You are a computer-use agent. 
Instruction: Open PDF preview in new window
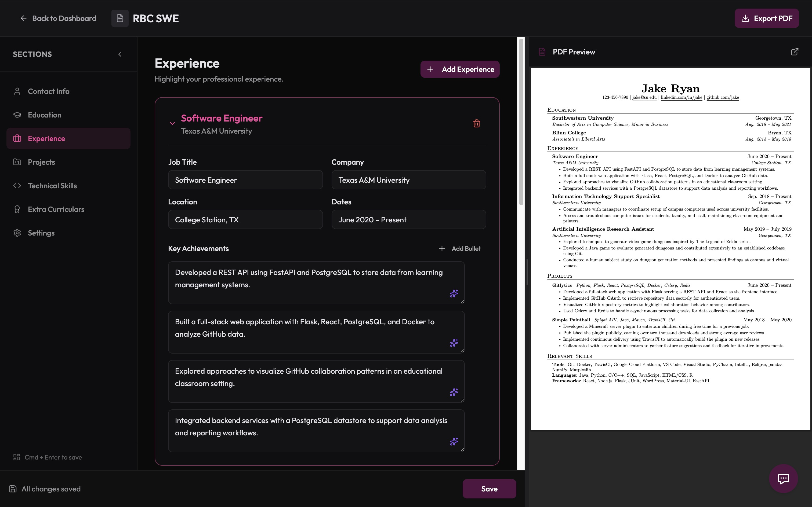(794, 52)
